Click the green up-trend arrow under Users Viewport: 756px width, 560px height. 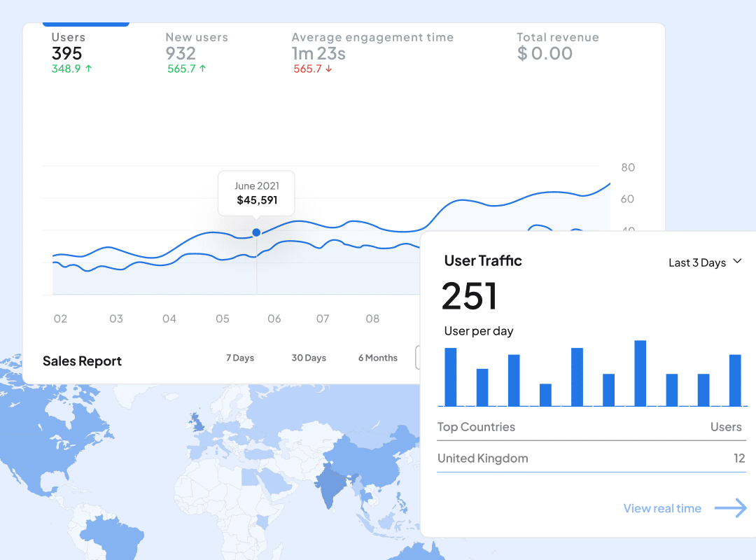90,69
